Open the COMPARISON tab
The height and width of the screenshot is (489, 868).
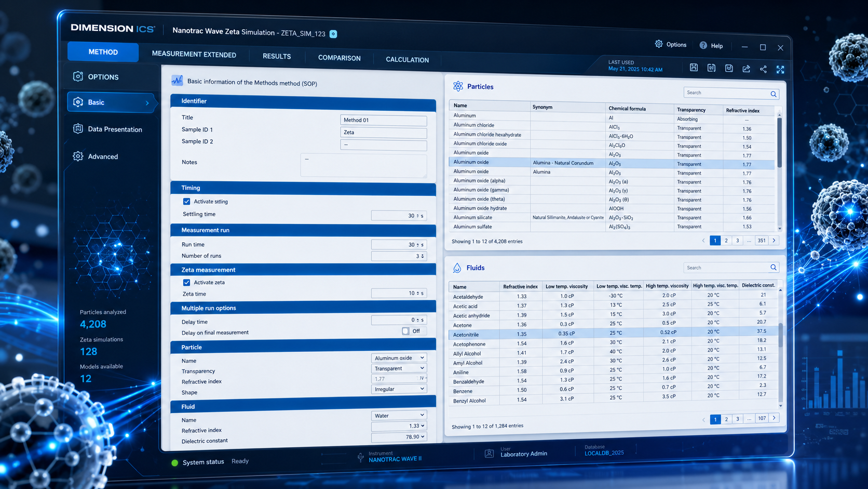pyautogui.click(x=339, y=58)
